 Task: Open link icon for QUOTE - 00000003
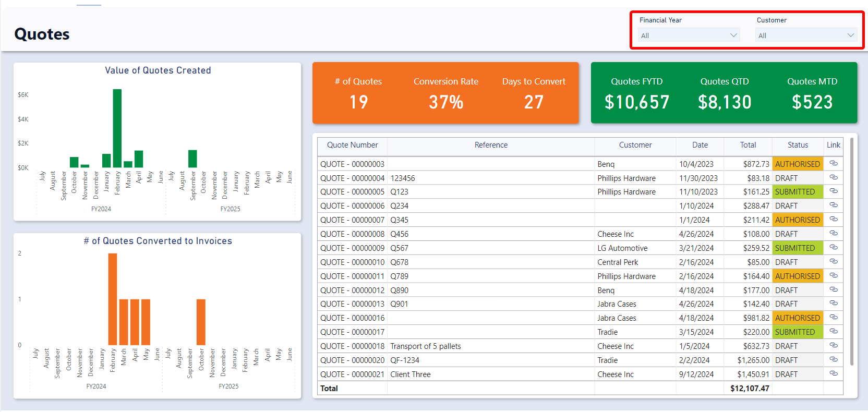point(834,164)
